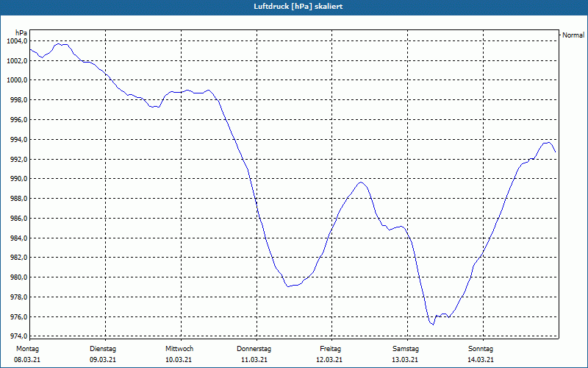The image size is (588, 368).
Task: Click the date 14.03.21
Action: (481, 360)
